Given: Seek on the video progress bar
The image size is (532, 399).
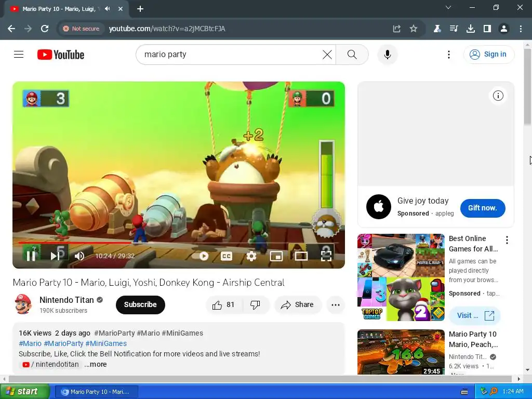Looking at the screenshot, I should click(179, 243).
